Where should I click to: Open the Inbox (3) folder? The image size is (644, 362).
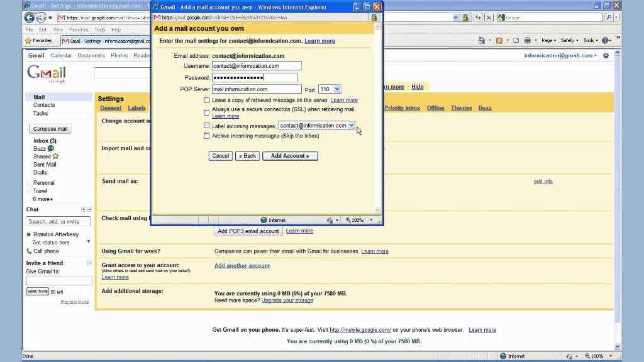pos(45,140)
